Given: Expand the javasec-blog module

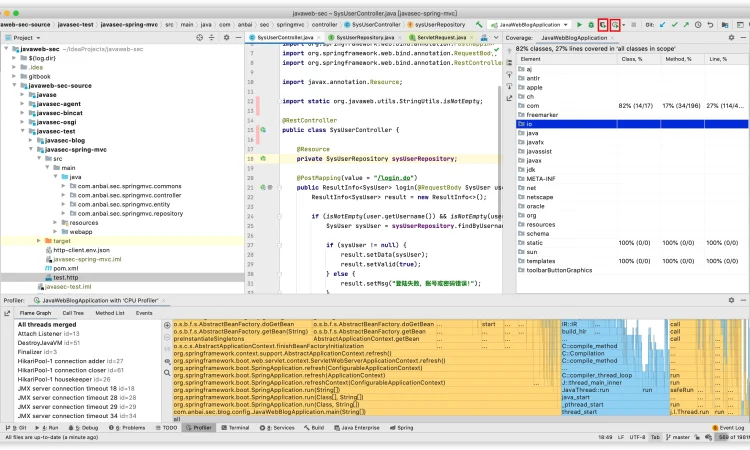Looking at the screenshot, I should [31, 140].
